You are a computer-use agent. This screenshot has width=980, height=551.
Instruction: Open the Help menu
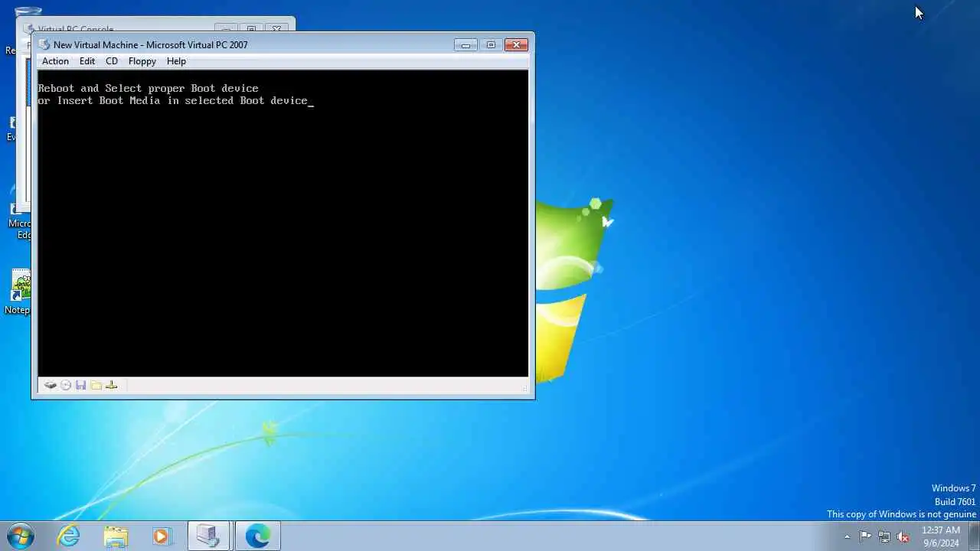pyautogui.click(x=176, y=61)
